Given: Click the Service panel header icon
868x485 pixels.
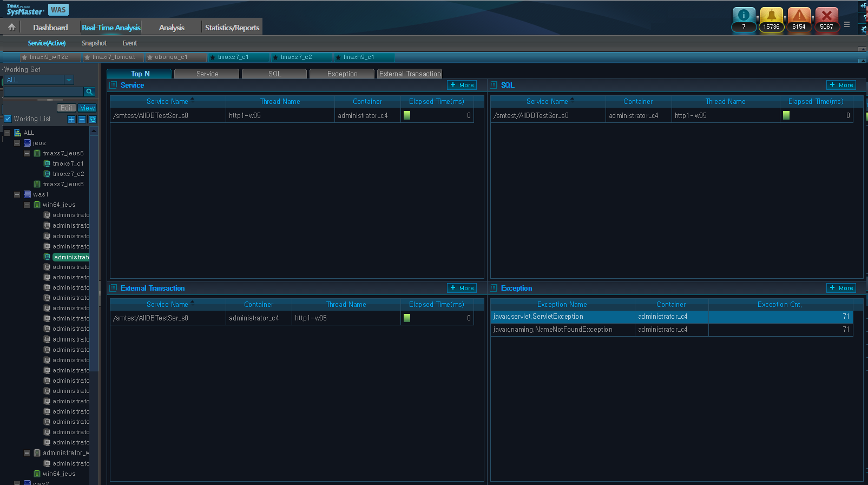Looking at the screenshot, I should (x=114, y=85).
